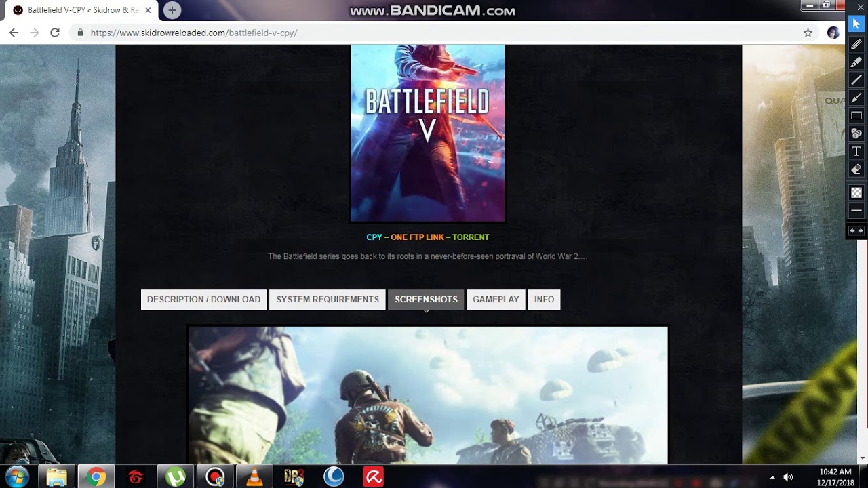Launch VLC media player from taskbar
The image size is (868, 488).
(254, 476)
